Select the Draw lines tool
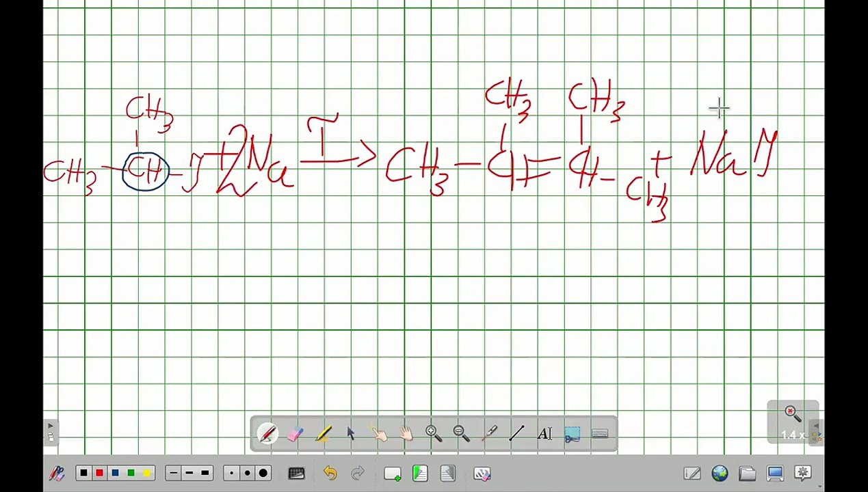 [516, 433]
